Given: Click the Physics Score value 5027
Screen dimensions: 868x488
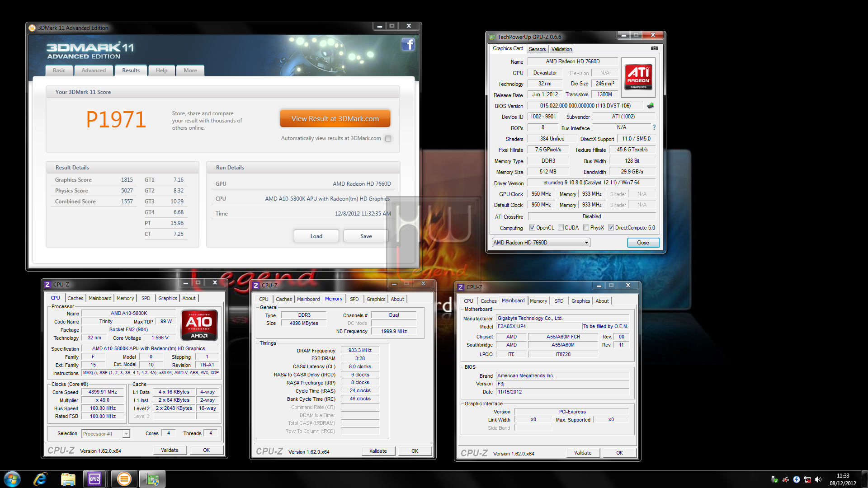Looking at the screenshot, I should [x=127, y=191].
